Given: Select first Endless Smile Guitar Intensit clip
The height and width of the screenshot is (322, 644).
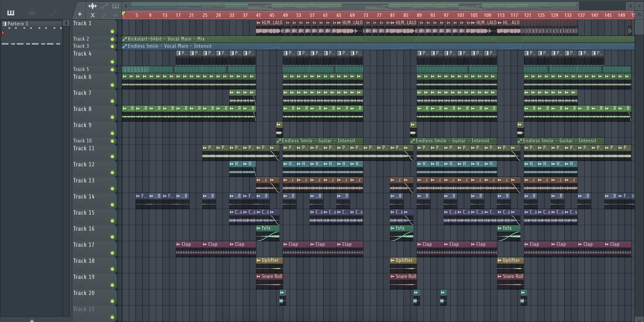Looking at the screenshot, I should click(x=320, y=141).
